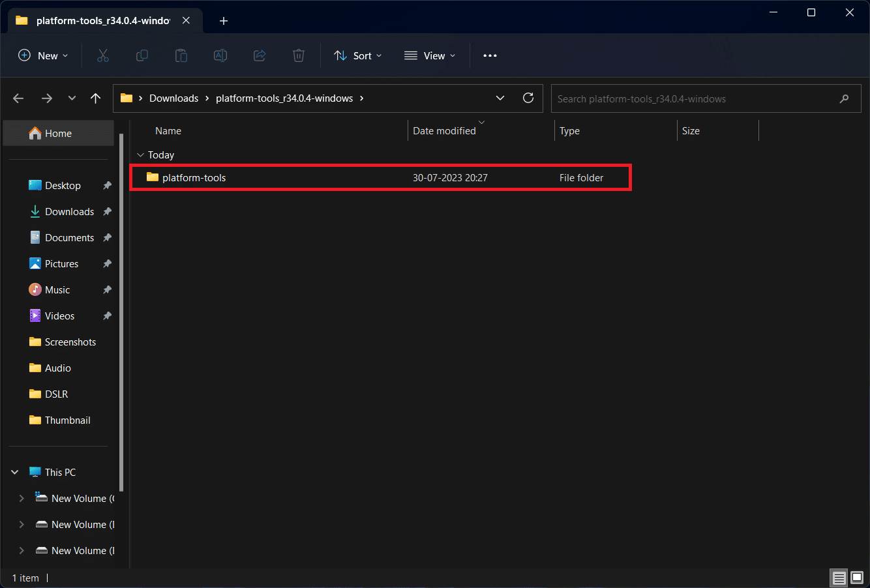Viewport: 870px width, 588px height.
Task: Go to Downloads via breadcrumb
Action: tap(173, 98)
